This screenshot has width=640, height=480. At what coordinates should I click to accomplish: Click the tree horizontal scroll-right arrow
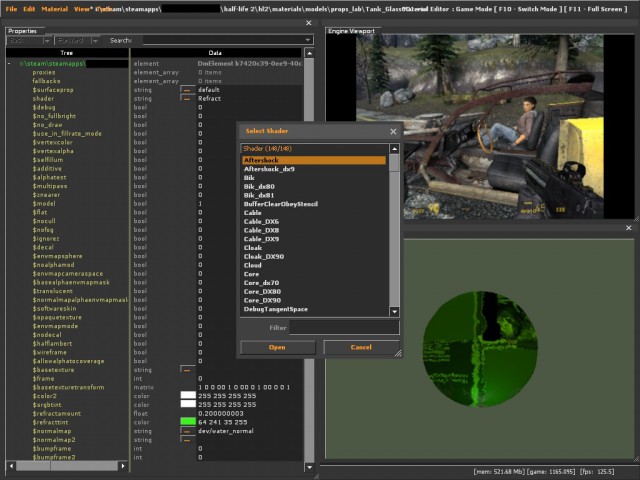tap(123, 466)
